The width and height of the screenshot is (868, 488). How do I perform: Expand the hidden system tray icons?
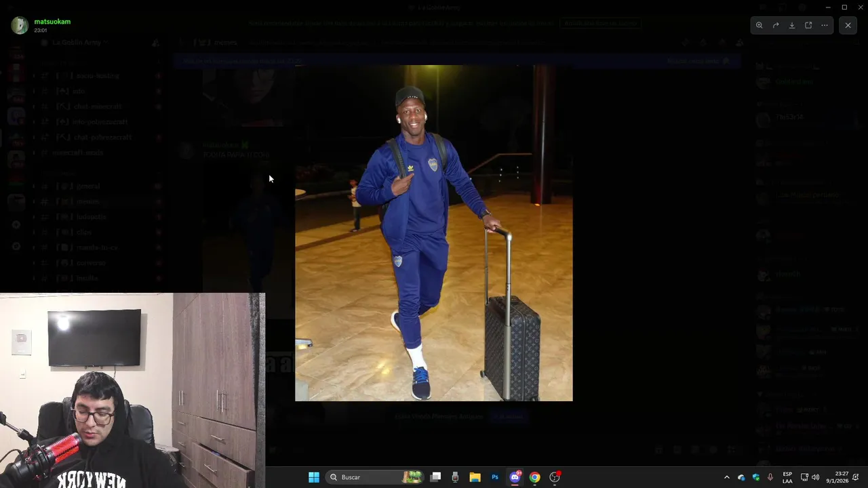point(727,477)
